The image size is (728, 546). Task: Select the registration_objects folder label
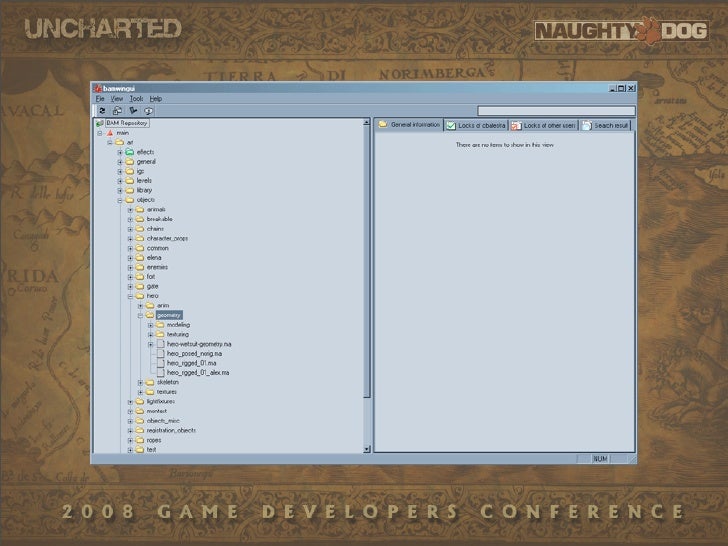pyautogui.click(x=171, y=430)
